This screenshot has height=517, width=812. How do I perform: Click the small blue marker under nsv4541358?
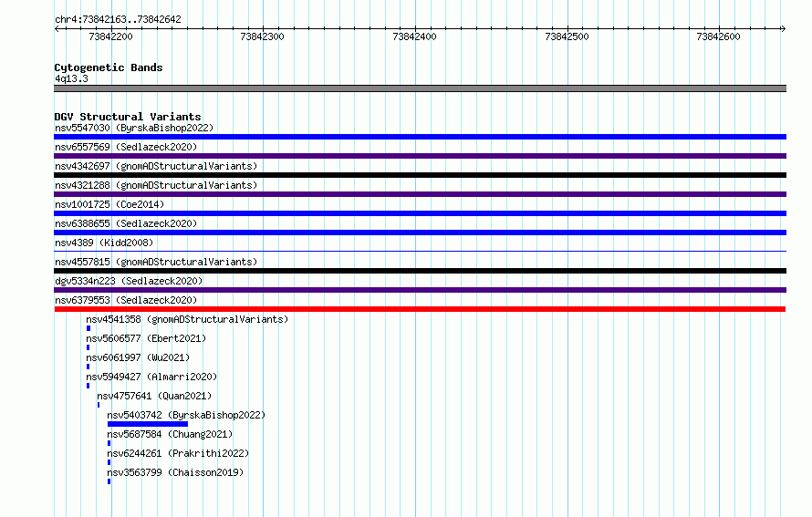tap(88, 328)
